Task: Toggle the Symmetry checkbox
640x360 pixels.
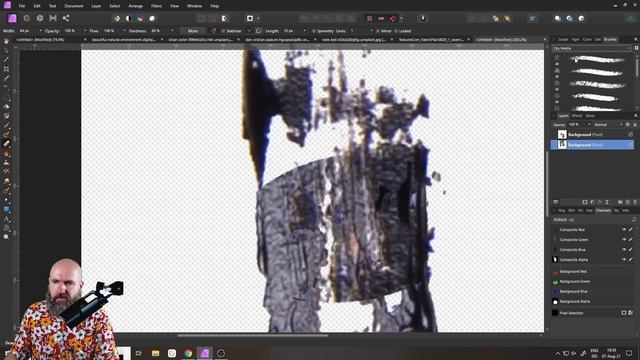Action: click(314, 31)
